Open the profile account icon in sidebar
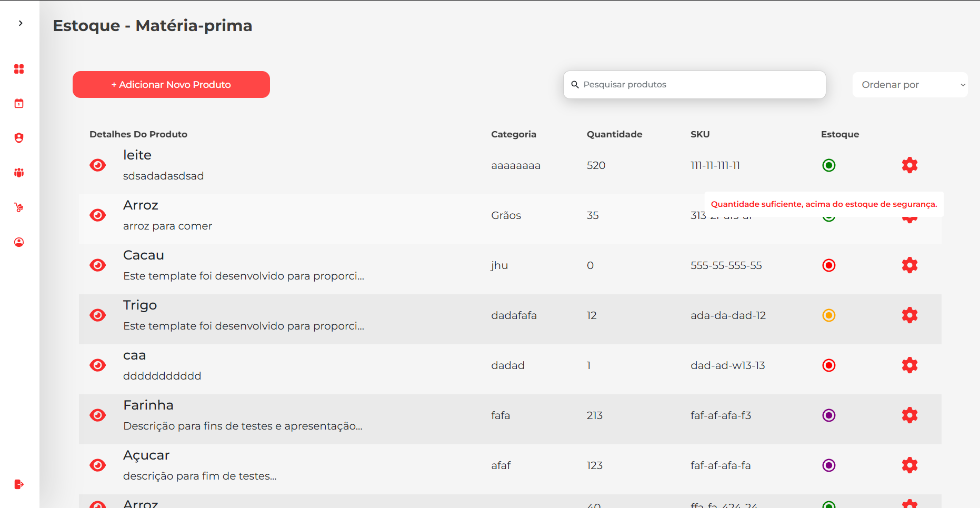The height and width of the screenshot is (508, 980). tap(19, 242)
